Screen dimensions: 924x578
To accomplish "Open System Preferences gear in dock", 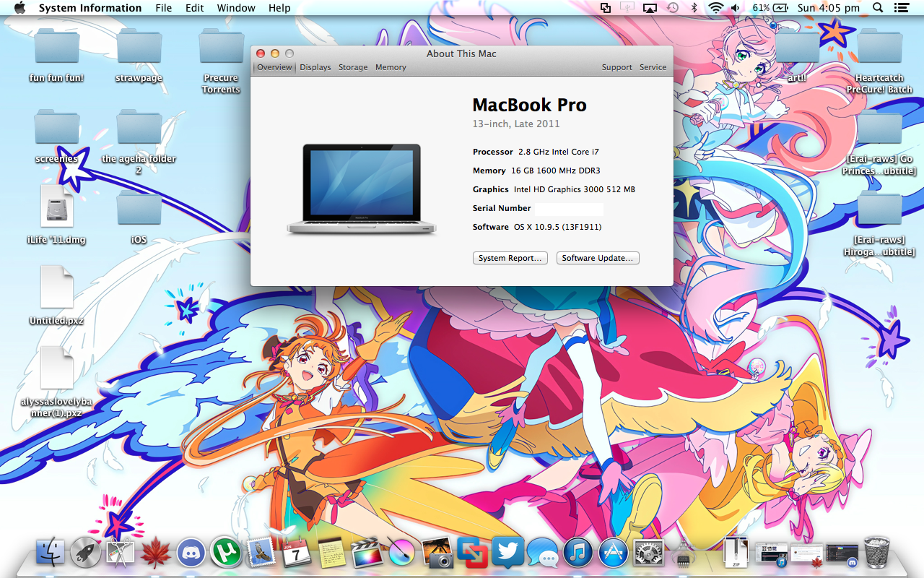I will pyautogui.click(x=648, y=553).
